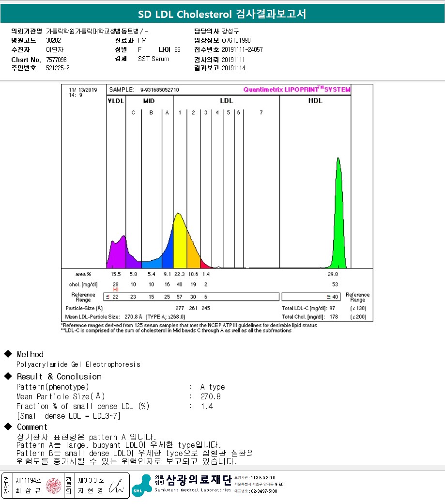Click the yellow LDL 1 peak
The width and height of the screenshot is (445, 504).
point(180,240)
